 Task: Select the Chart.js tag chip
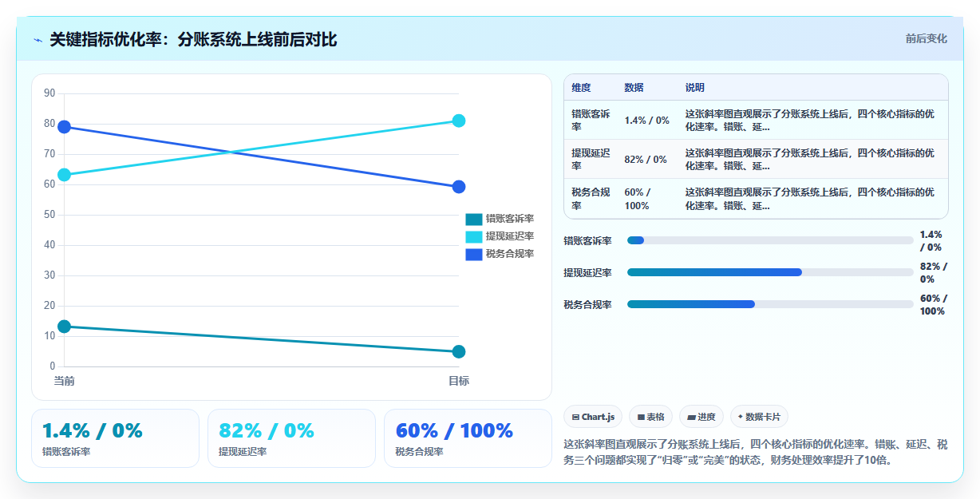click(593, 417)
